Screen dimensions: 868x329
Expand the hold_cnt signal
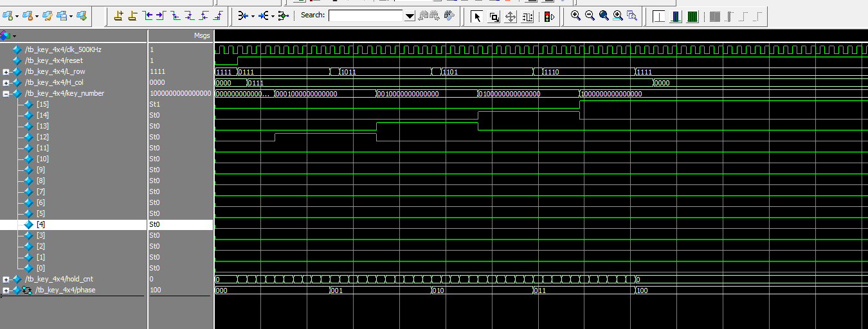(x=6, y=280)
